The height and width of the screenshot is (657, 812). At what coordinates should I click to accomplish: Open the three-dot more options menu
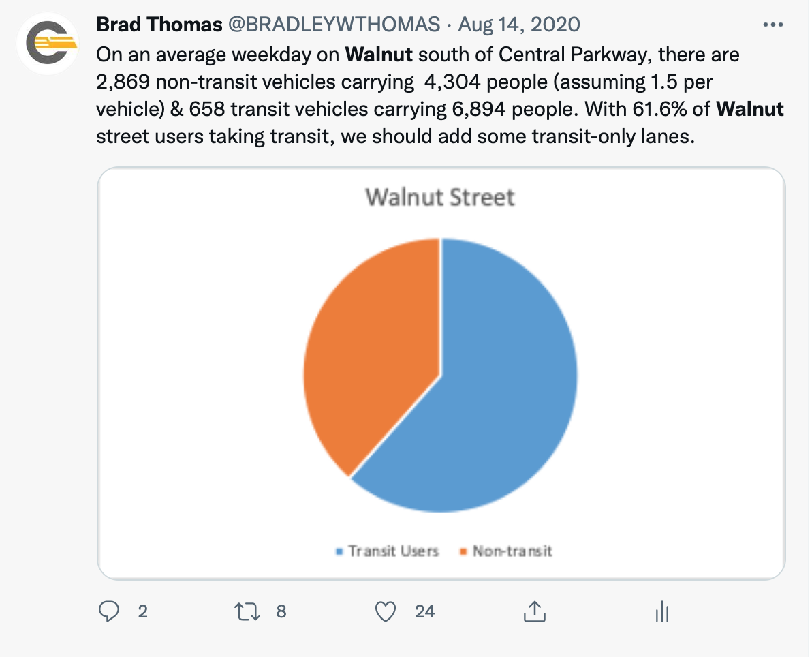point(772,25)
